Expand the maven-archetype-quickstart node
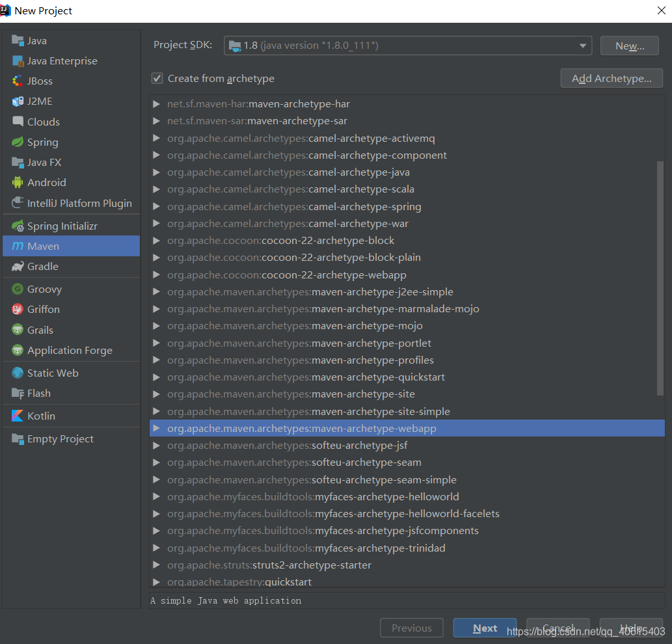Viewport: 672px width, 644px height. click(156, 377)
